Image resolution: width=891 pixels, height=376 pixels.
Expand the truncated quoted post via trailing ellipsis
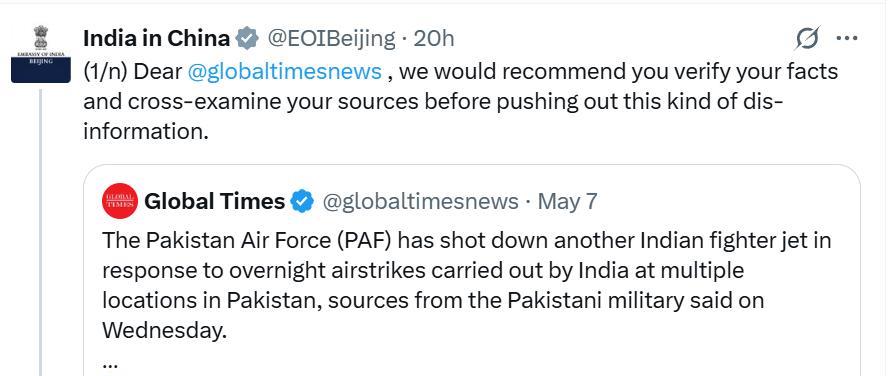point(109,362)
